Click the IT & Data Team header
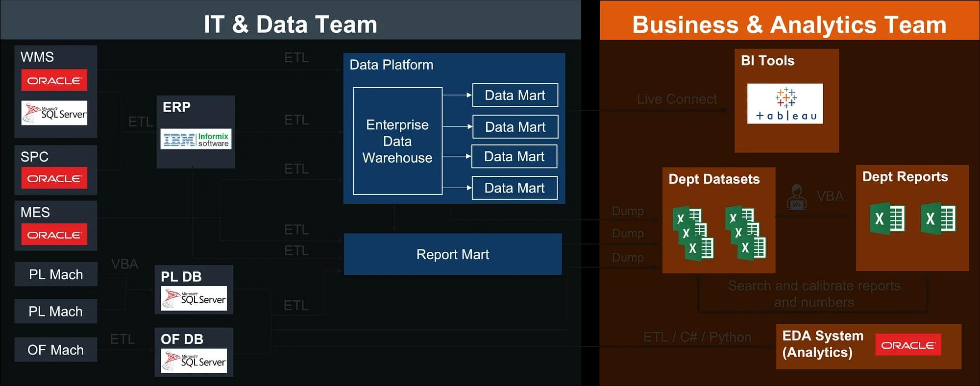 [x=291, y=24]
